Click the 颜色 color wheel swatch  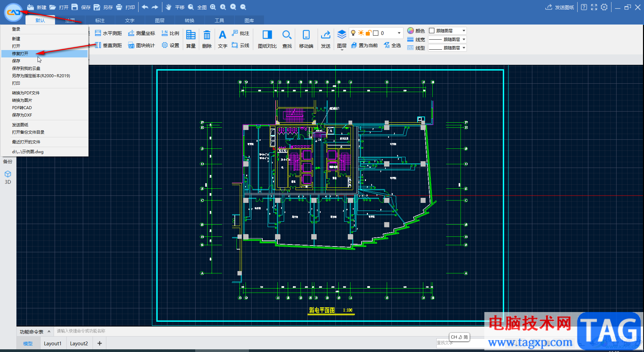[x=411, y=31]
